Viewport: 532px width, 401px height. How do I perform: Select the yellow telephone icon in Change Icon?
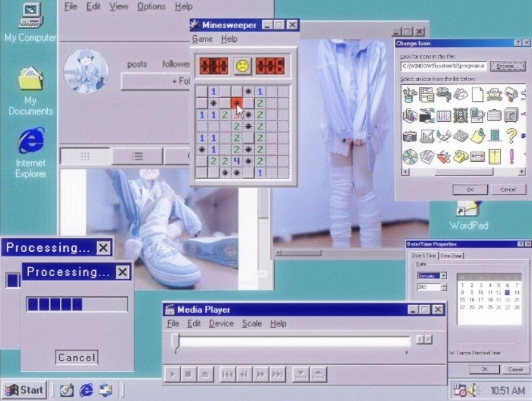tap(460, 157)
